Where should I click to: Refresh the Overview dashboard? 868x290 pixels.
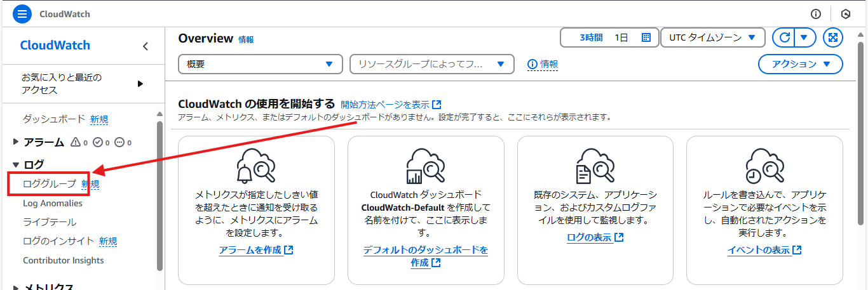tap(784, 37)
